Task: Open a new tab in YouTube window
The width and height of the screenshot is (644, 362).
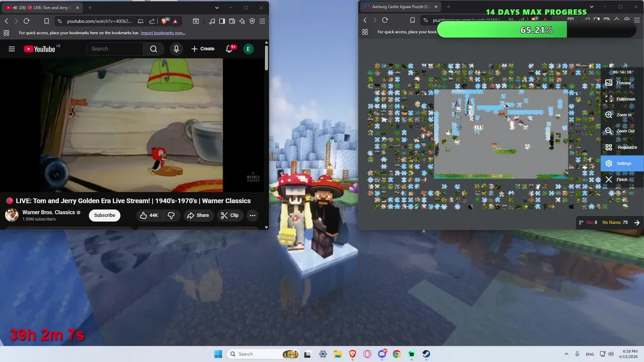Action: 90,8
